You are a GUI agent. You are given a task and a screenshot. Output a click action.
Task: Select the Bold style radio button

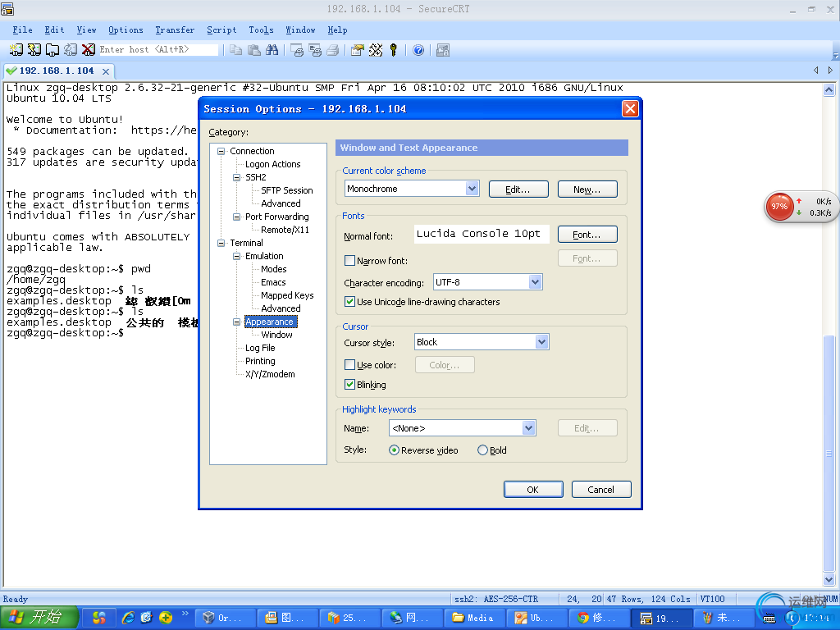[482, 450]
